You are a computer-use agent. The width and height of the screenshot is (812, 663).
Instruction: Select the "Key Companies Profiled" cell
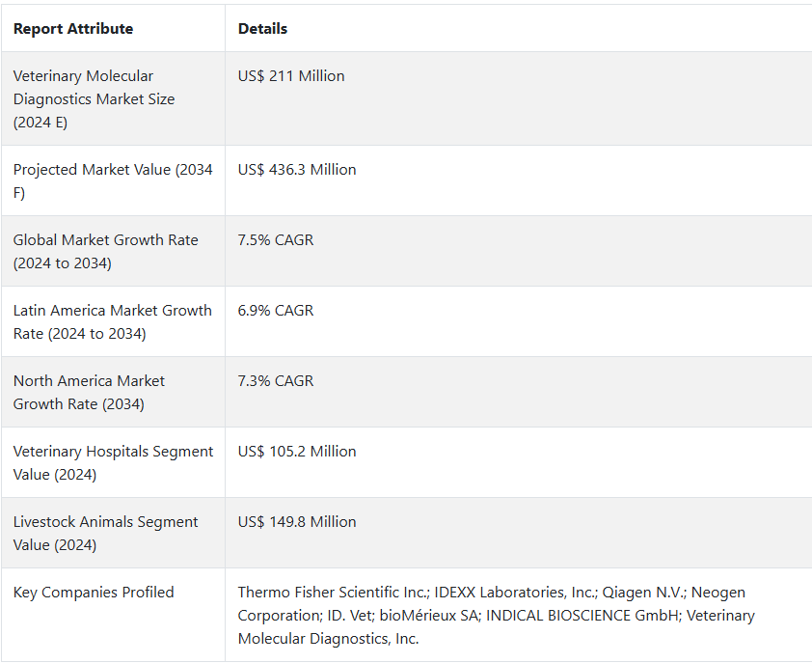pos(94,593)
